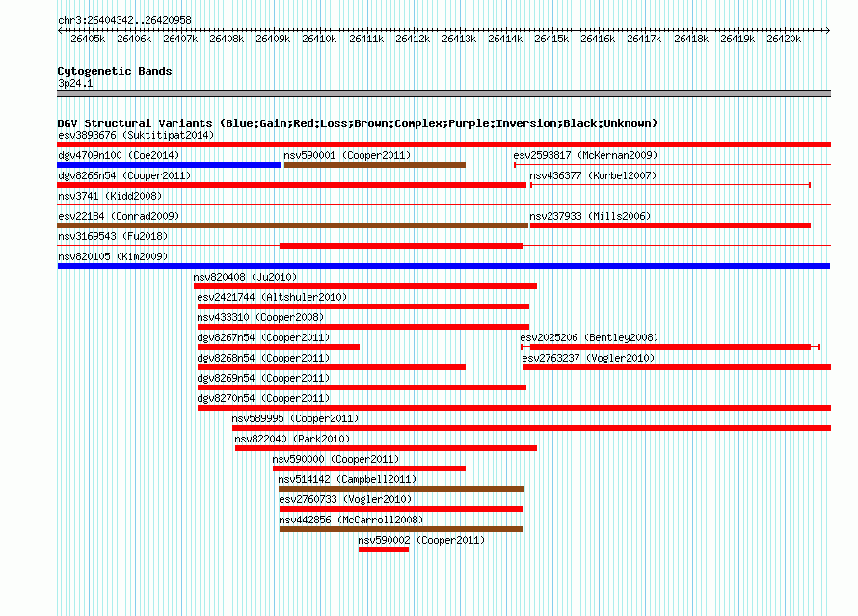This screenshot has height=616, width=858.
Task: Click the dgv8267n54 (Cooper2011) label
Action: point(263,337)
